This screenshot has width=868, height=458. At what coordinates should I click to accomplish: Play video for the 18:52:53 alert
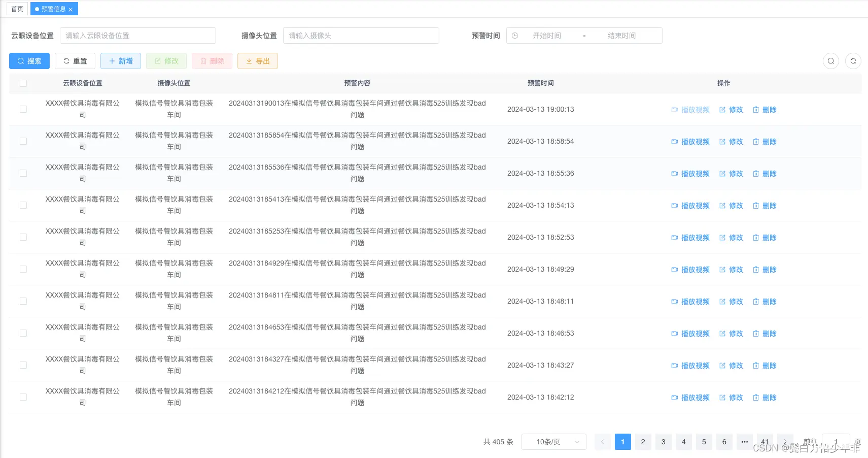[690, 238]
